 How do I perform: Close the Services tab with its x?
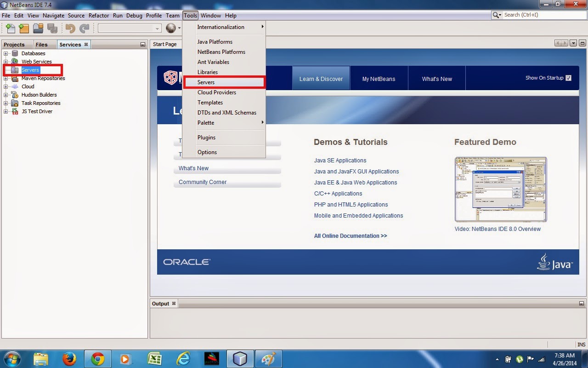[x=86, y=45]
